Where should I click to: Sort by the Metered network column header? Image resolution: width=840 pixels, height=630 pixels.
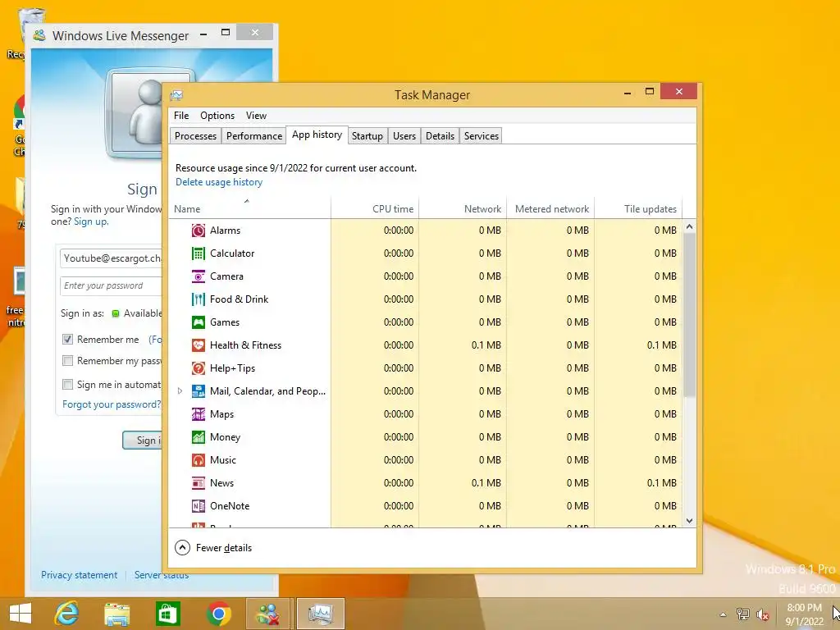click(x=550, y=209)
